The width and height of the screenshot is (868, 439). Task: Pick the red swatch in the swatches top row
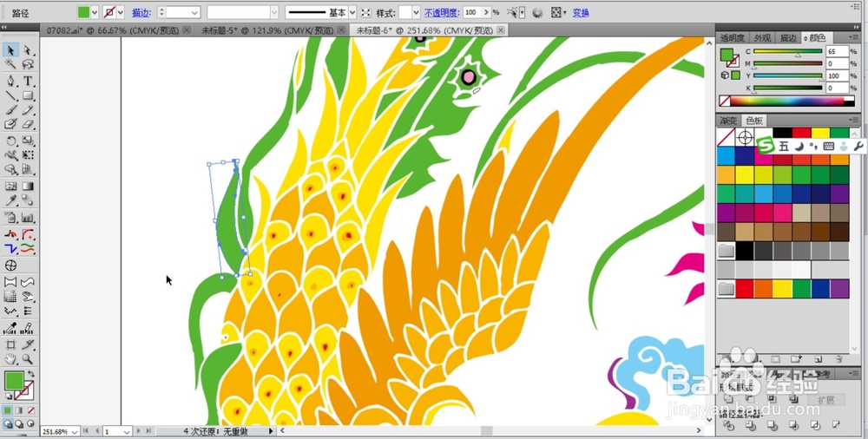[800, 133]
